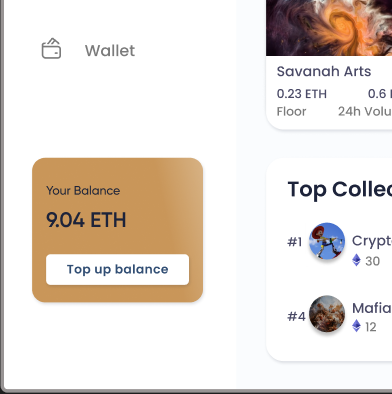392x394 pixels.
Task: Select the #4 rank label
Action: [296, 316]
